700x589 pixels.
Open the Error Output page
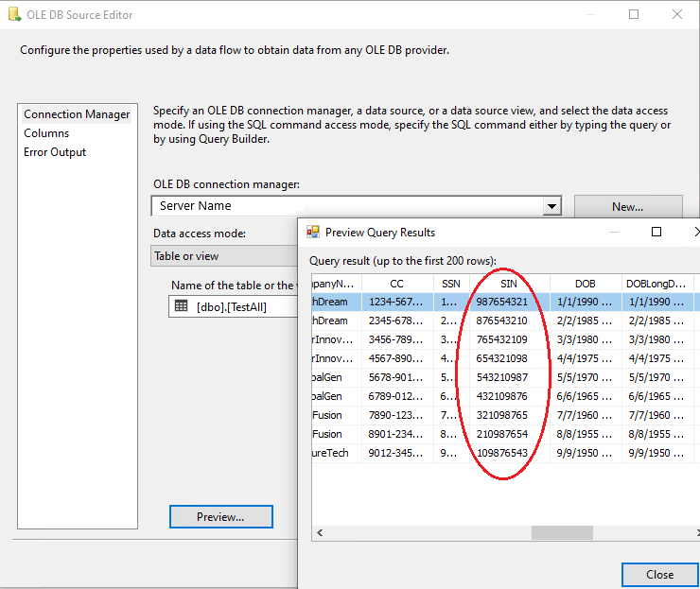click(x=55, y=152)
